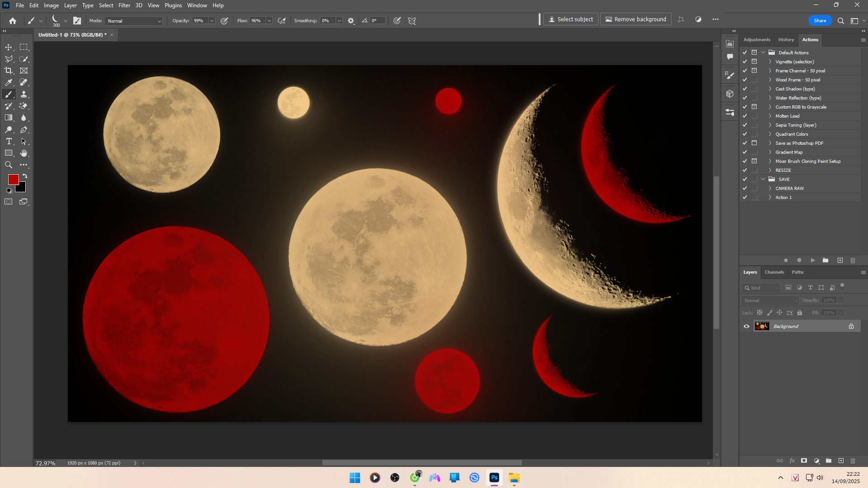
Task: Select the Move tool
Action: click(x=9, y=47)
